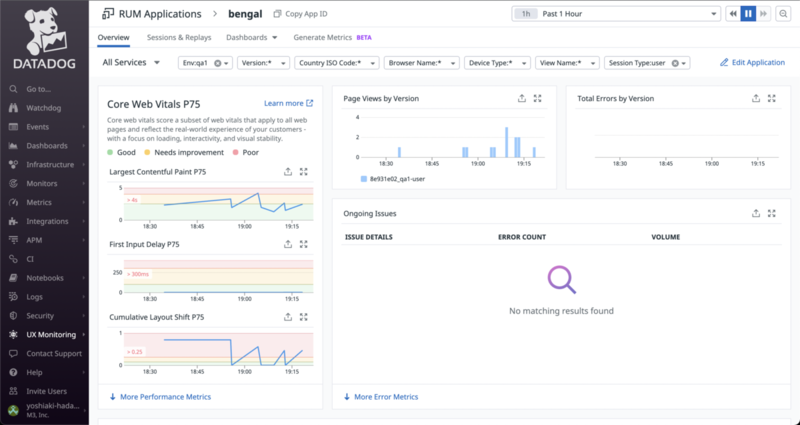
Task: Pause live time updates
Action: coord(748,14)
